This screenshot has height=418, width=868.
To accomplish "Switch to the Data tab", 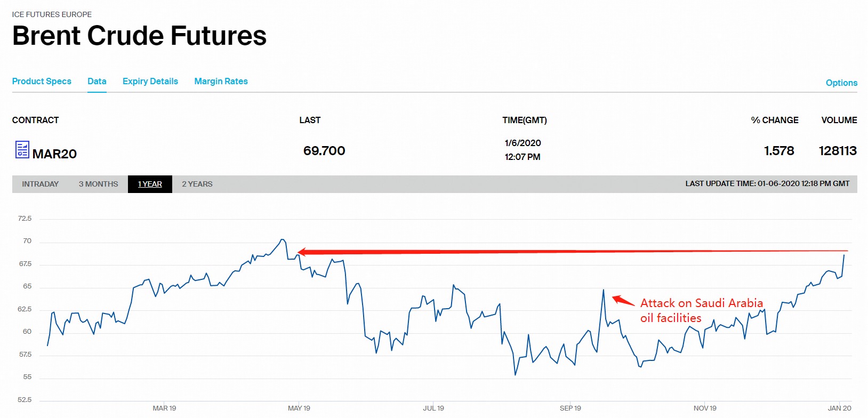I will coord(97,81).
